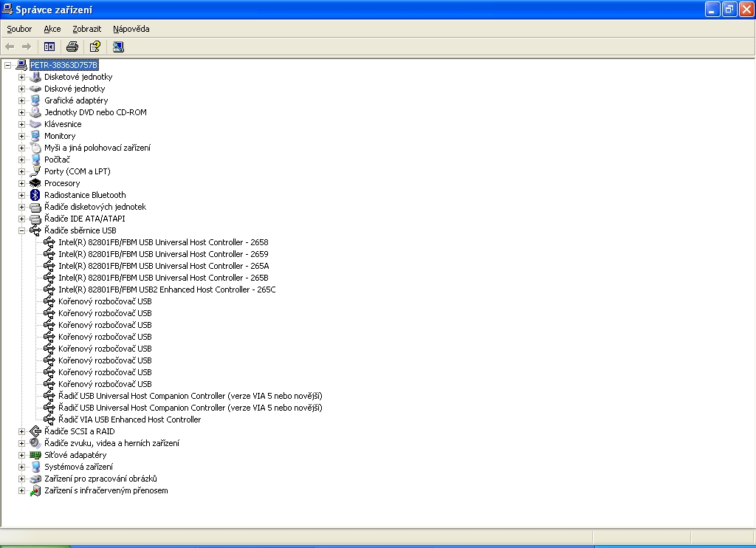Select Intel USB Universal Host Controller - 265A
The image size is (756, 548).
[x=164, y=266]
